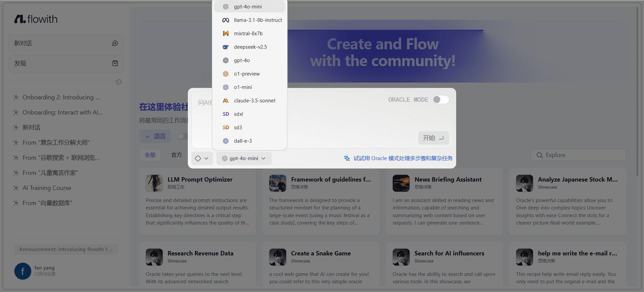This screenshot has width=644, height=292.
Task: Click the history clock icon in sidebar
Action: pyautogui.click(x=118, y=82)
